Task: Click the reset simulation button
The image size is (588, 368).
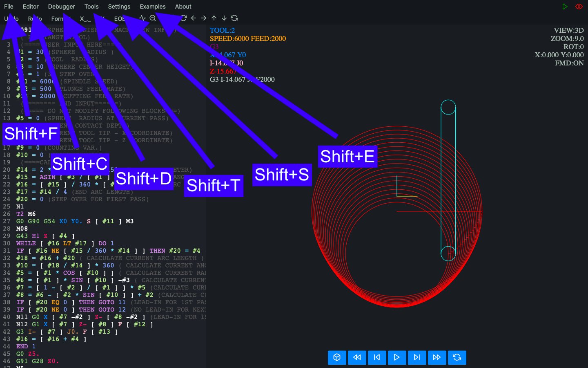Action: (x=457, y=357)
